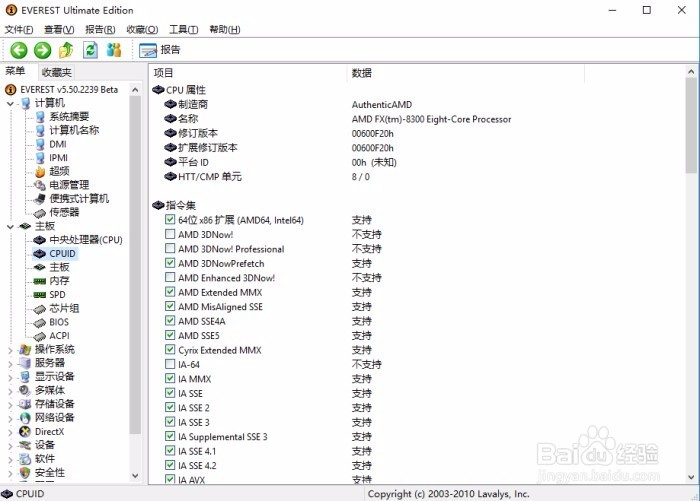Open the ACPI tree item

(59, 336)
